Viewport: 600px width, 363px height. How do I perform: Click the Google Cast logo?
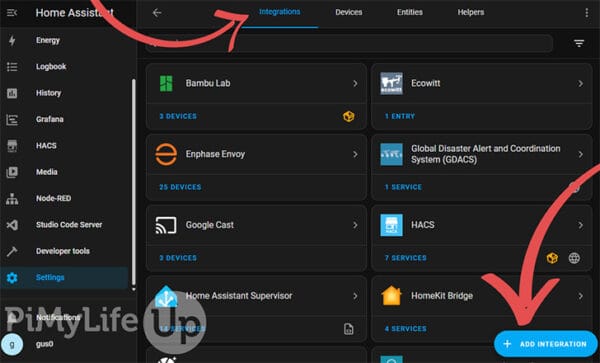point(166,225)
